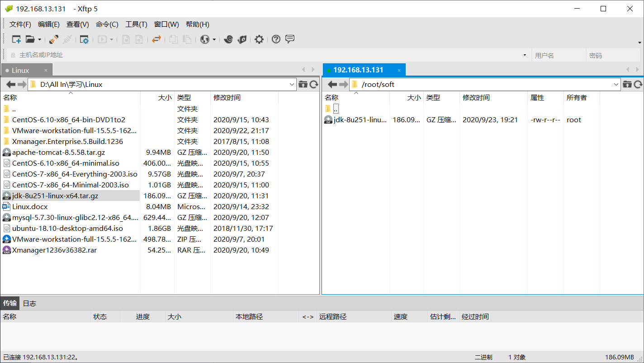Click the orange transfer direction arrows icon

156,39
